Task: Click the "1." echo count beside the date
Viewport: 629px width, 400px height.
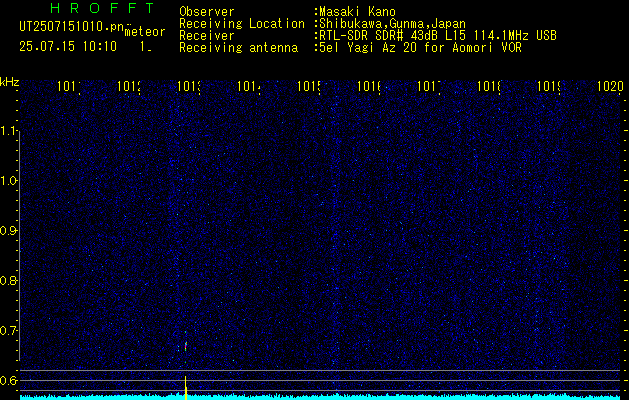Action: tap(146, 47)
